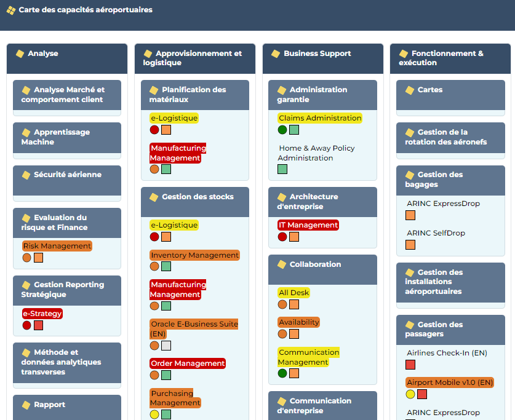Open the IT Management application
Image resolution: width=515 pixels, height=420 pixels.
click(308, 225)
